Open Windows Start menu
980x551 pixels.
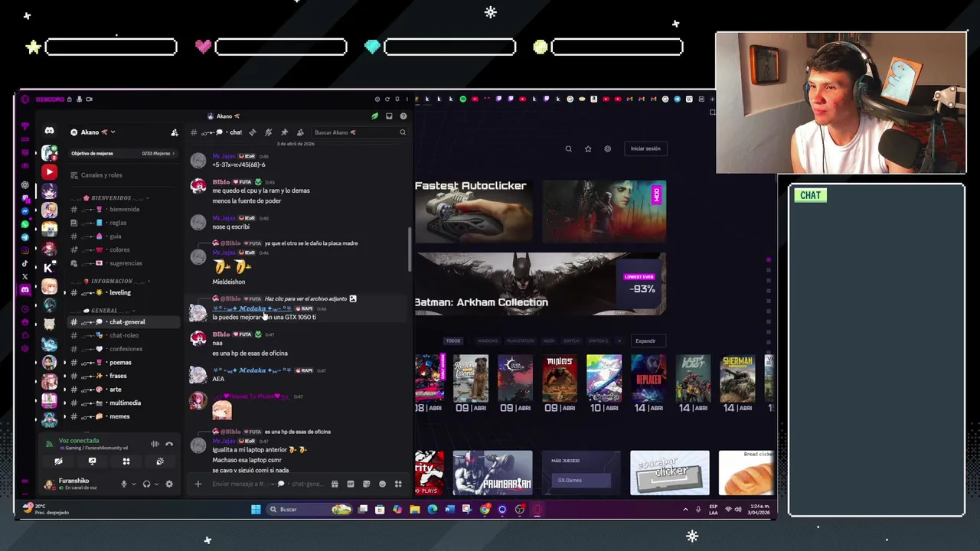[256, 509]
